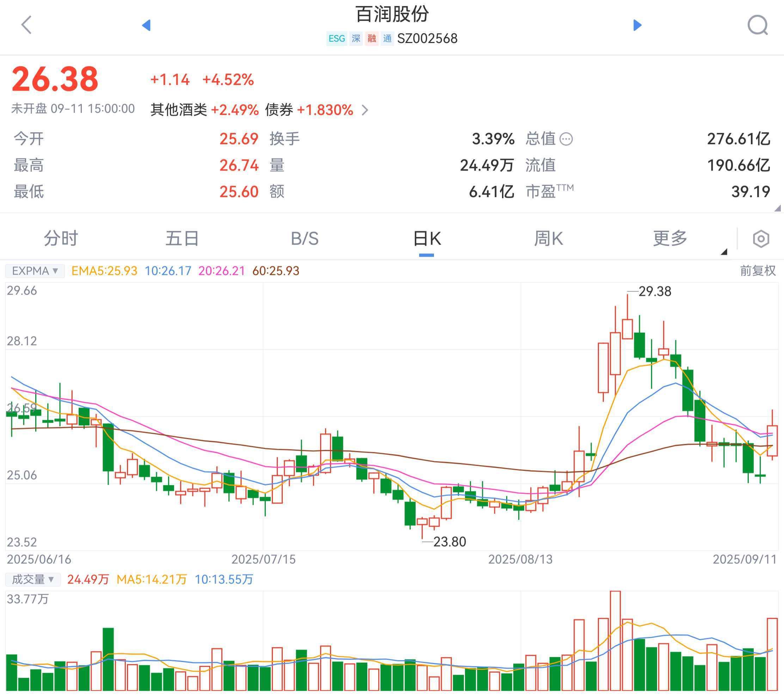Select the 日K tab
784x698 pixels.
click(427, 239)
